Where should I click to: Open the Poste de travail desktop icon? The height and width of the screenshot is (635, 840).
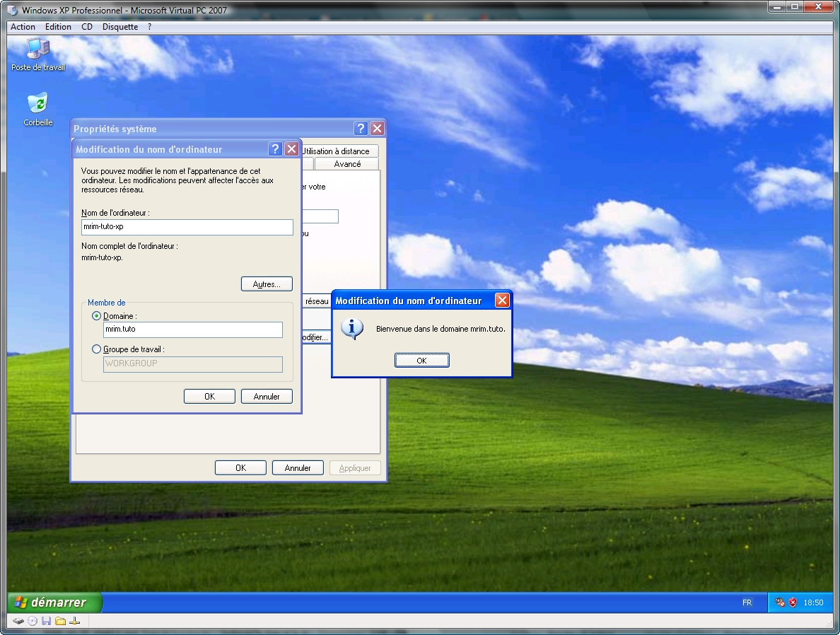38,54
